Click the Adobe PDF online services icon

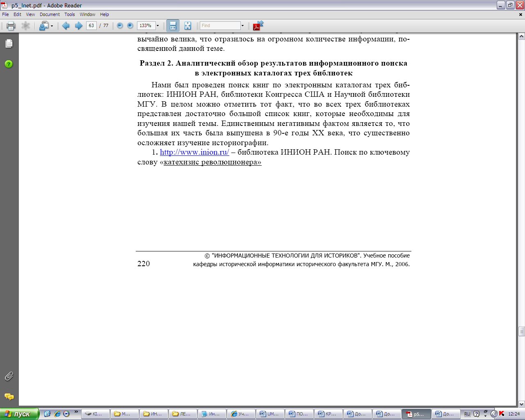pyautogui.click(x=258, y=25)
